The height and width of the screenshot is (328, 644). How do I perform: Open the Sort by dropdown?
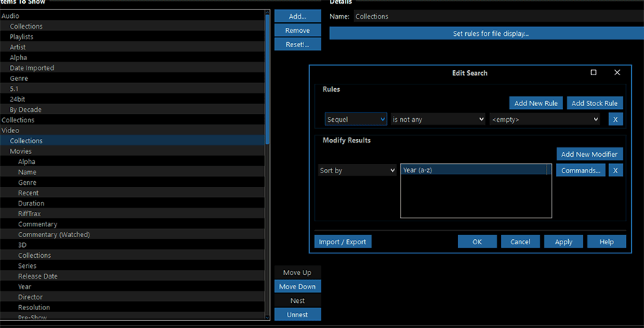coord(357,170)
